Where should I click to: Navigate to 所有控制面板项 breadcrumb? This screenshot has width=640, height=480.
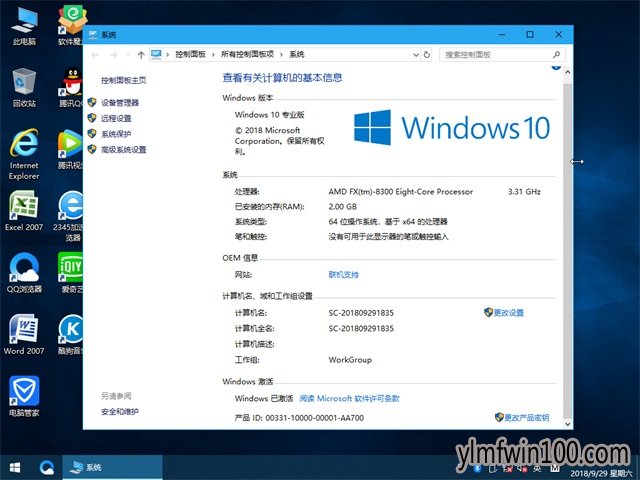pyautogui.click(x=247, y=54)
